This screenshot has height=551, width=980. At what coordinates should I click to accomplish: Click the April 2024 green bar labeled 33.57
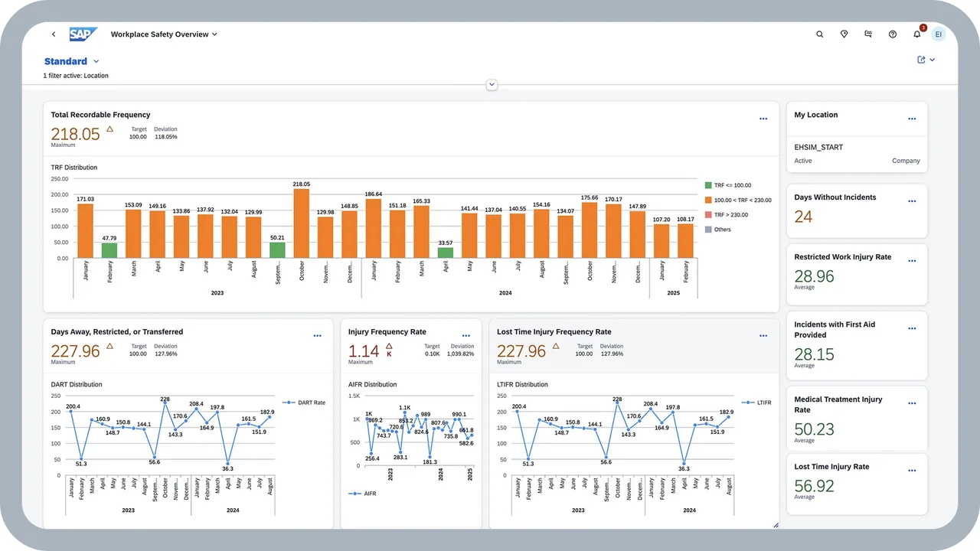446,253
